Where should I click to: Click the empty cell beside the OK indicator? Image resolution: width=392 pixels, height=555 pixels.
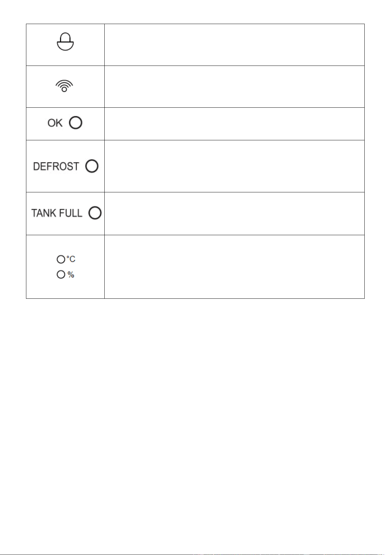click(x=234, y=124)
